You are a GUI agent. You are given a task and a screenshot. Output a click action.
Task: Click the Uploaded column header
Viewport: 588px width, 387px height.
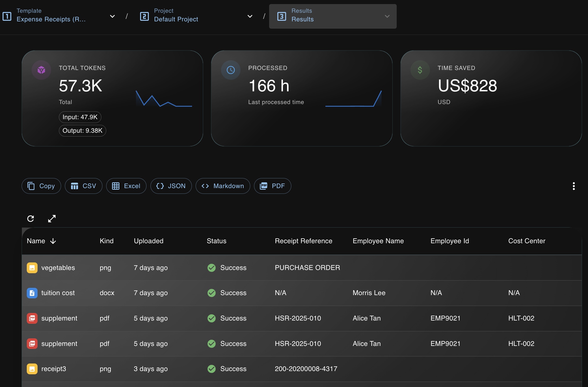[x=149, y=241]
